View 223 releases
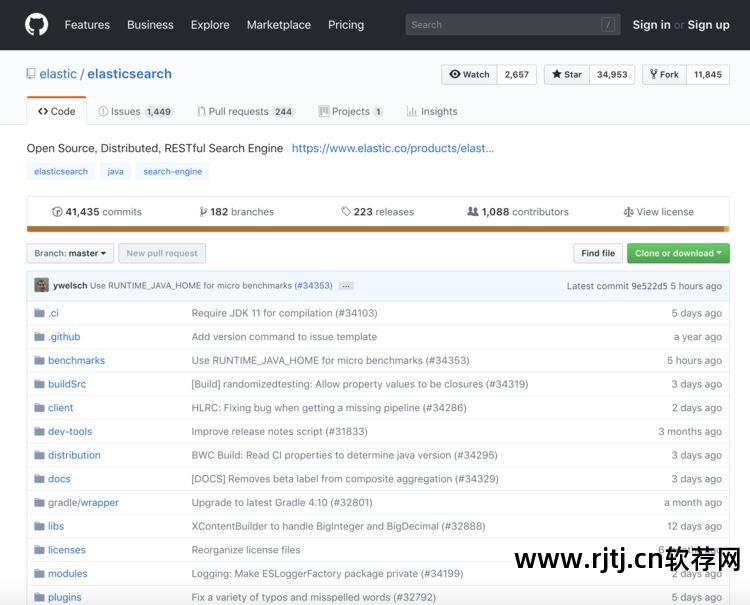This screenshot has width=750, height=605. tap(377, 212)
